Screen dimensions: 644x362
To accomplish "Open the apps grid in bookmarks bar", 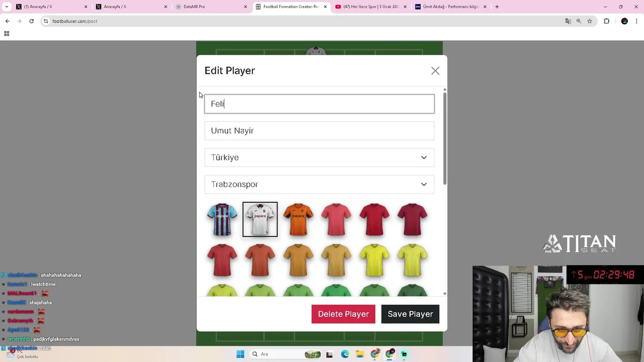I will coord(7,34).
